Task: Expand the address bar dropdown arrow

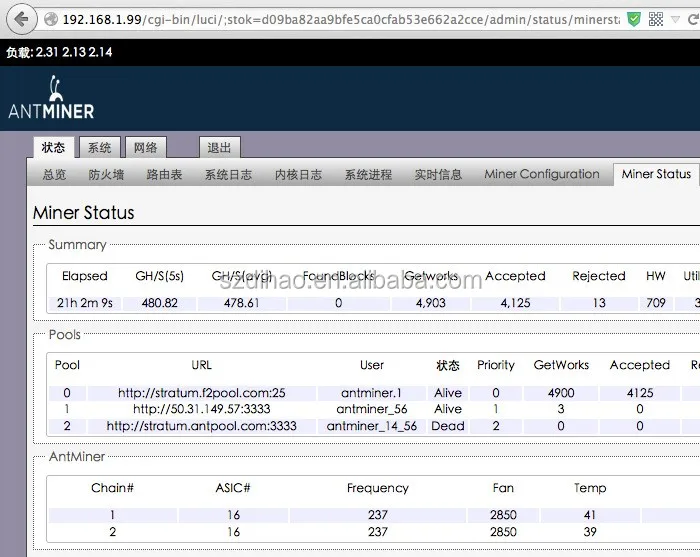Action: point(675,19)
